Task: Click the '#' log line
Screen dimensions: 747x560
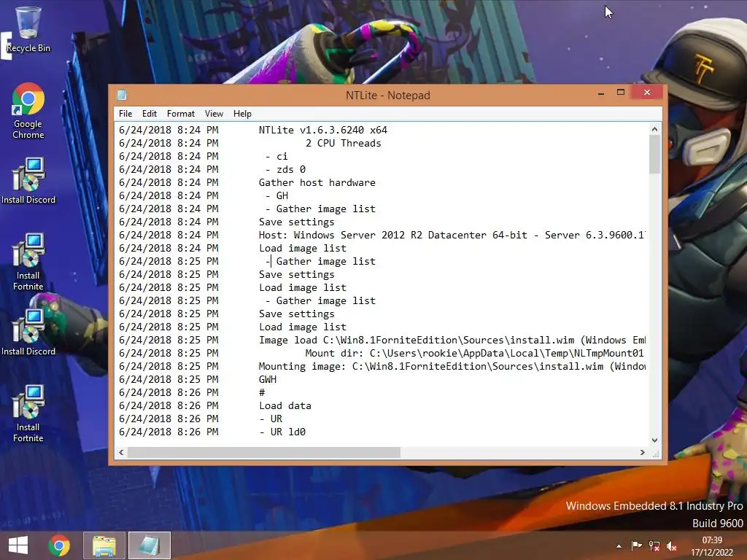Action: (262, 393)
